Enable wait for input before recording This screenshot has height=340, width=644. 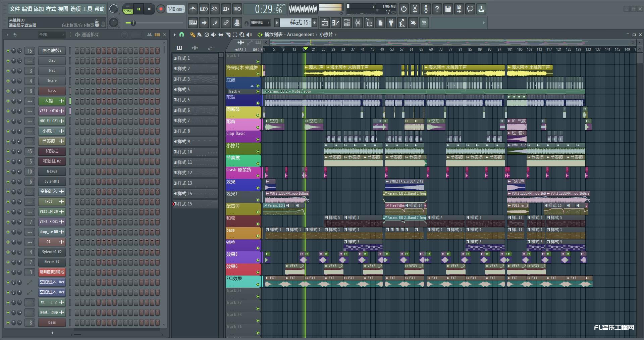coord(204,9)
